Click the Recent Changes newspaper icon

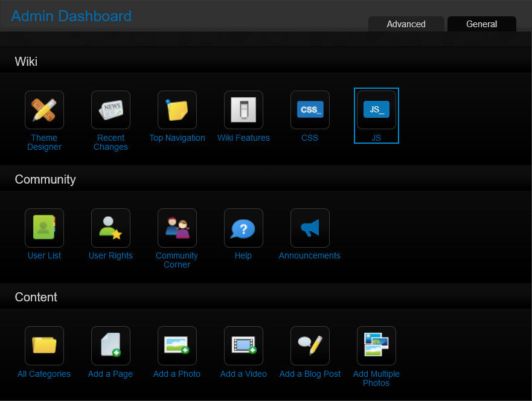111,110
